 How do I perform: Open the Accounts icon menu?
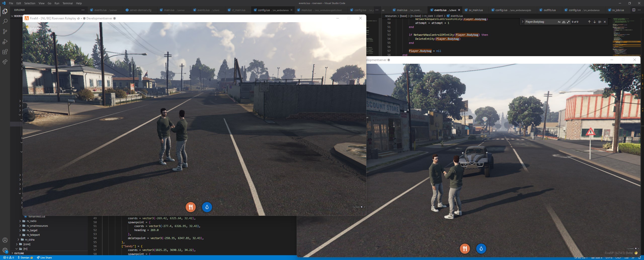(5, 240)
